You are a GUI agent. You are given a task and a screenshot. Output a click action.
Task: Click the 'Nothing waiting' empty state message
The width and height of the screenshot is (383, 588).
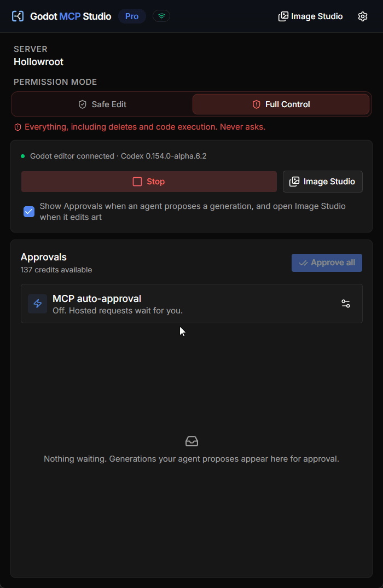[x=191, y=459]
